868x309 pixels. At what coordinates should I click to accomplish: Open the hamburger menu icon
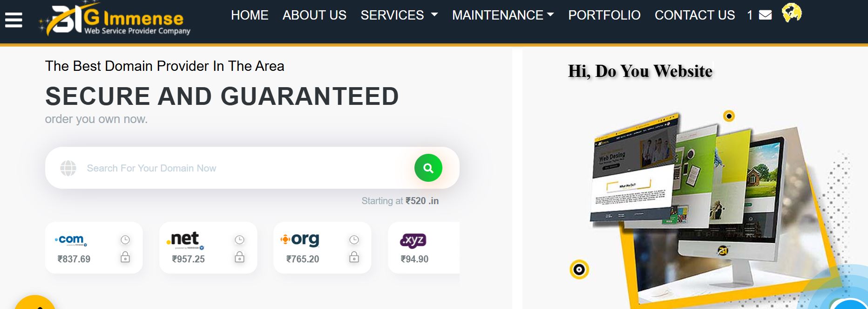coord(14,20)
